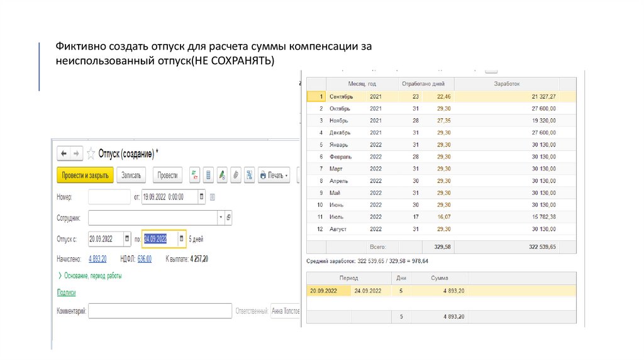Open the Печать dropdown menu
Viewport: 644px width, 361px height.
coord(275,175)
